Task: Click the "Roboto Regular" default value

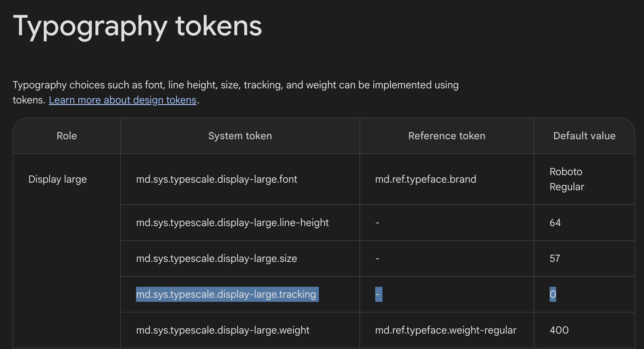Action: (566, 179)
